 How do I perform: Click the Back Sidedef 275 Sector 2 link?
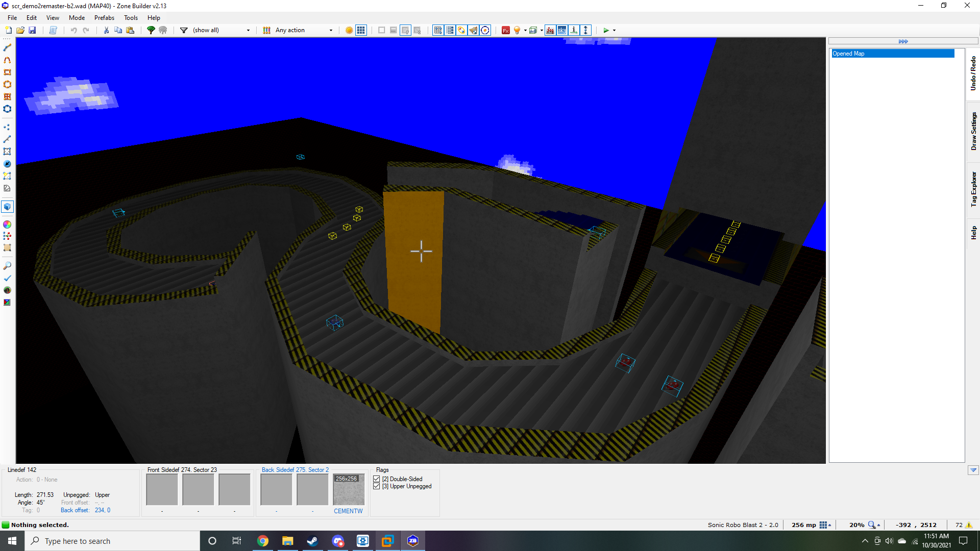[295, 470]
